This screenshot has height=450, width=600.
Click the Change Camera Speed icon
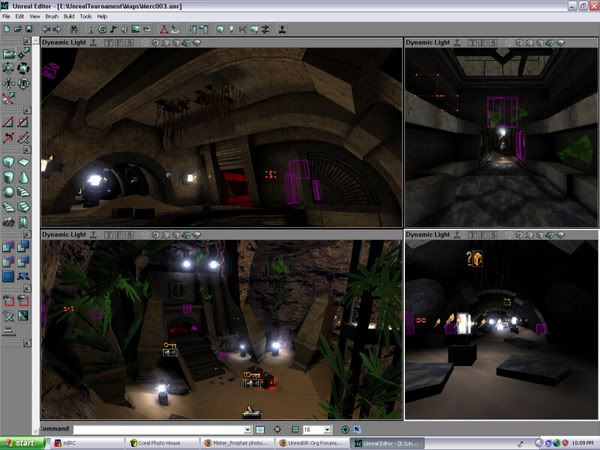8,331
